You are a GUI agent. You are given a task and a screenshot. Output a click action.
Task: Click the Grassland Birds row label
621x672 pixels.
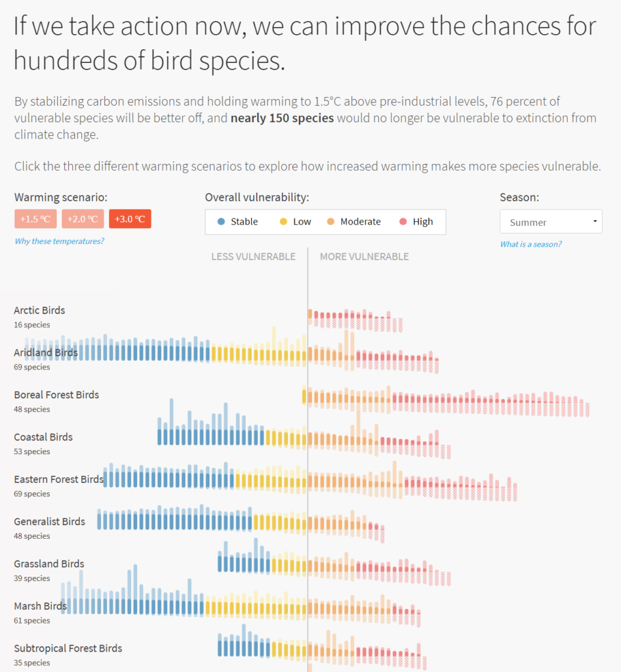(49, 564)
